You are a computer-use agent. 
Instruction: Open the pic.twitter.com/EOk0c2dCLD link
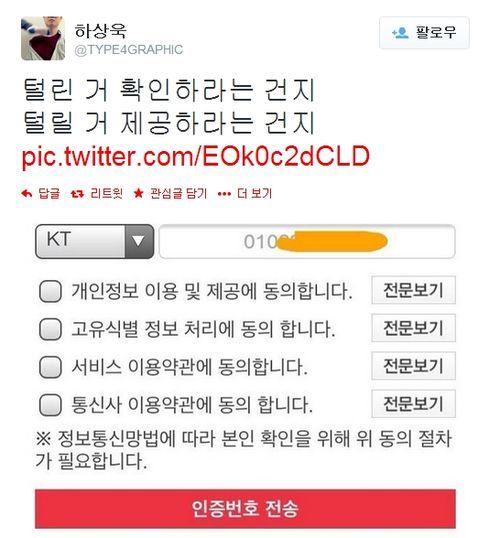click(x=196, y=157)
